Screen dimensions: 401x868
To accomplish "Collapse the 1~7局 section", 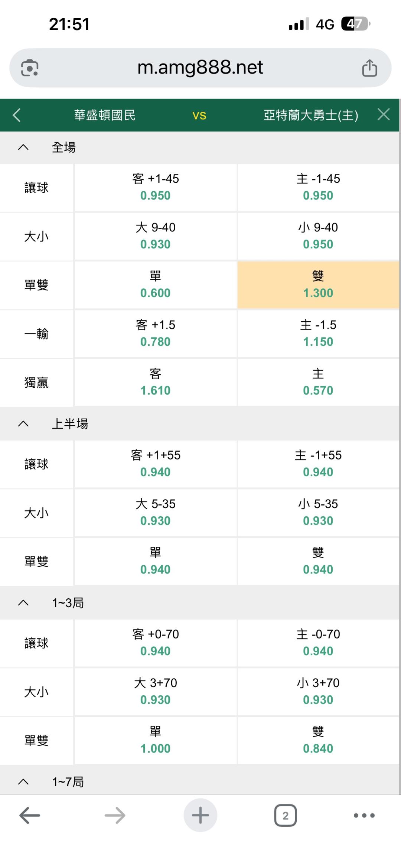I will point(23,782).
